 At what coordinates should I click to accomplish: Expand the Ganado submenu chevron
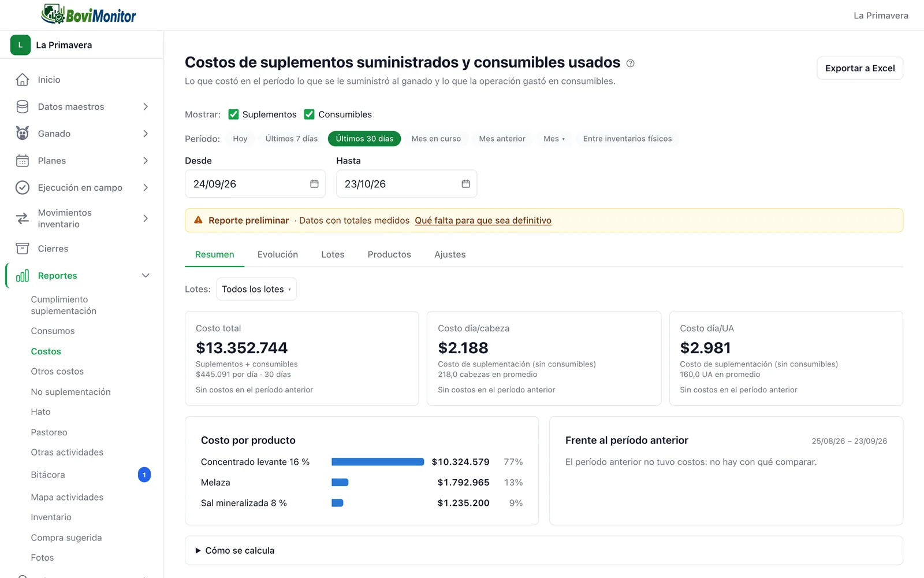point(146,134)
